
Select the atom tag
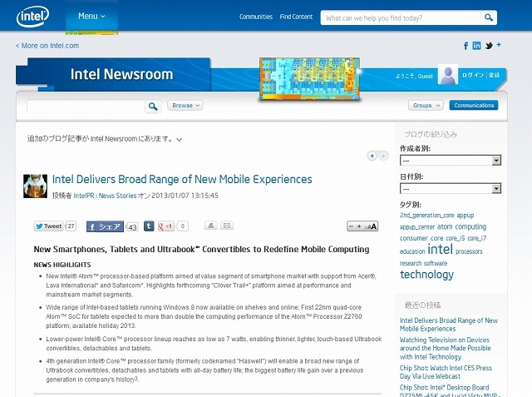click(x=445, y=226)
